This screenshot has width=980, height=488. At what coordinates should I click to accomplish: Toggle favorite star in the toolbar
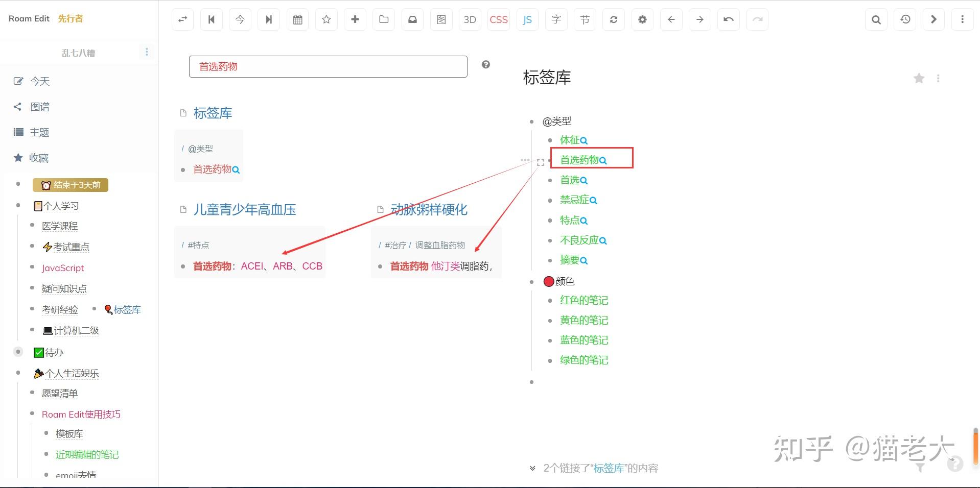pos(326,19)
